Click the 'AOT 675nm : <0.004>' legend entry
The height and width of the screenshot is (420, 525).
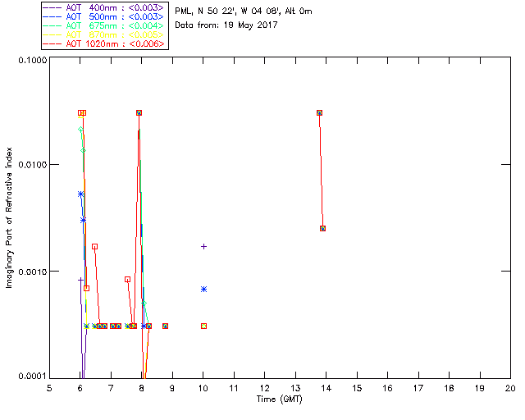tap(105, 25)
